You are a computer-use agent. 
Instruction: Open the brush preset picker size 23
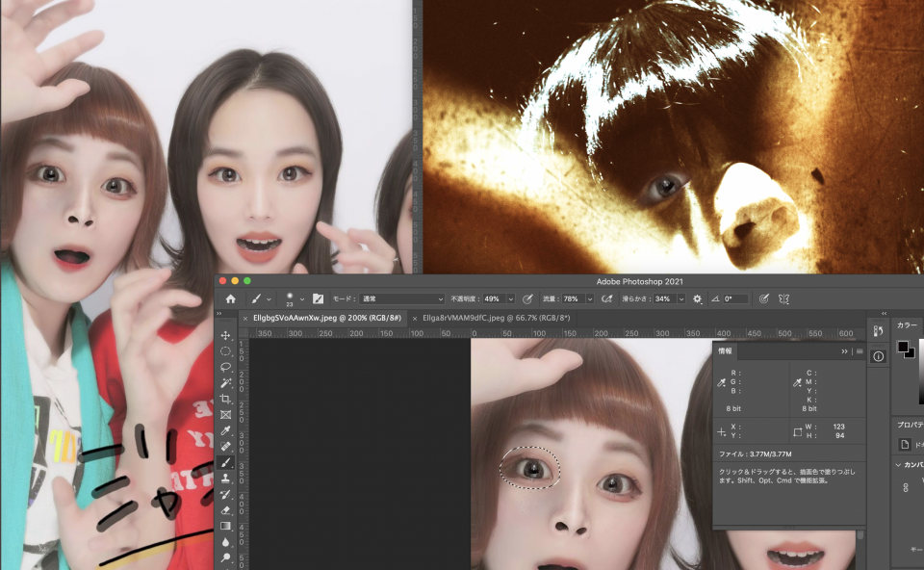(295, 298)
